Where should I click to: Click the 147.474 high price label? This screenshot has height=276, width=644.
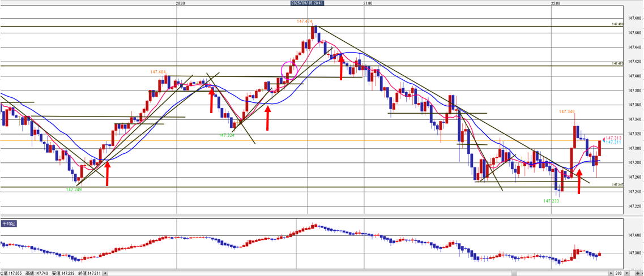(304, 21)
